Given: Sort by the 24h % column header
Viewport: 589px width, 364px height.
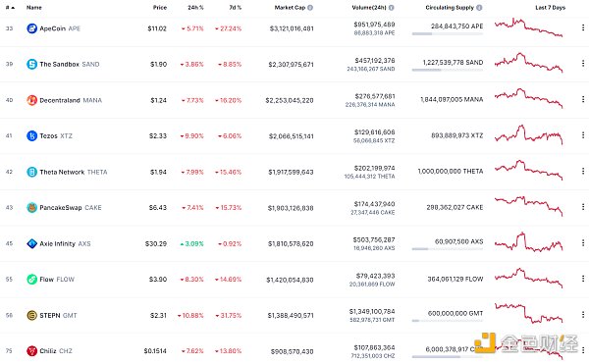Looking at the screenshot, I should [x=195, y=8].
